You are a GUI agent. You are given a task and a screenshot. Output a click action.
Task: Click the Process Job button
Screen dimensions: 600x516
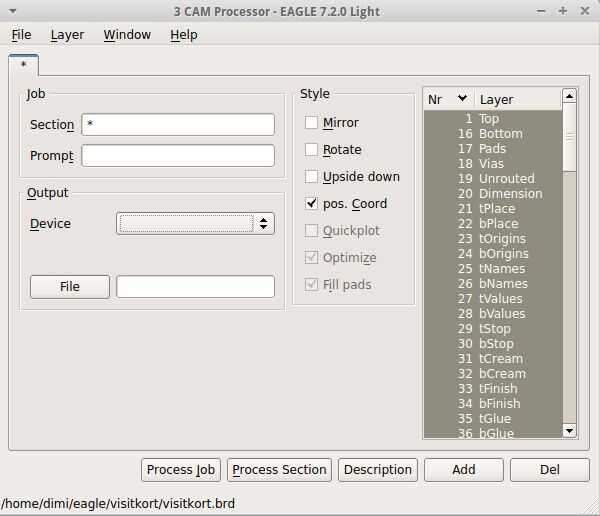[181, 470]
